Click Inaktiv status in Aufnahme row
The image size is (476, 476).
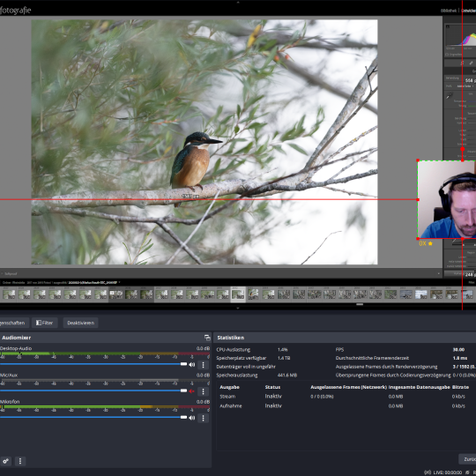[x=273, y=405]
